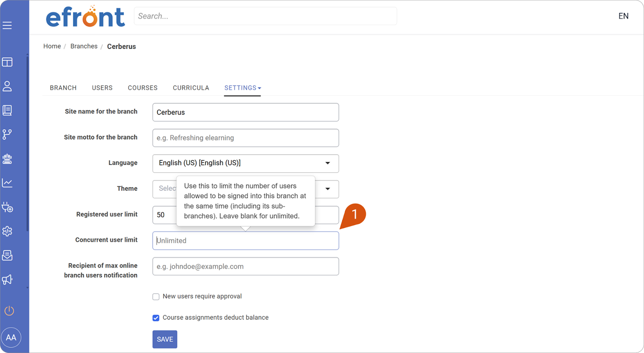The width and height of the screenshot is (644, 353).
Task: Switch to the Curricula tab
Action: click(x=191, y=88)
